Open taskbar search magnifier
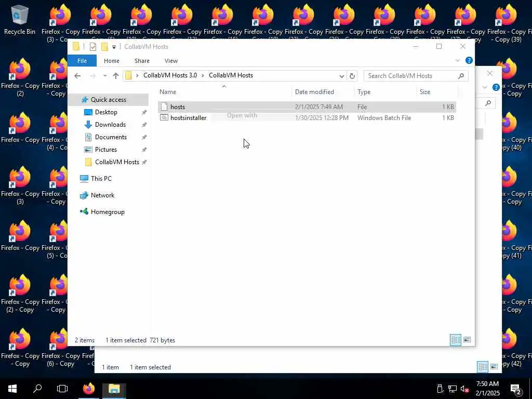 pyautogui.click(x=37, y=389)
